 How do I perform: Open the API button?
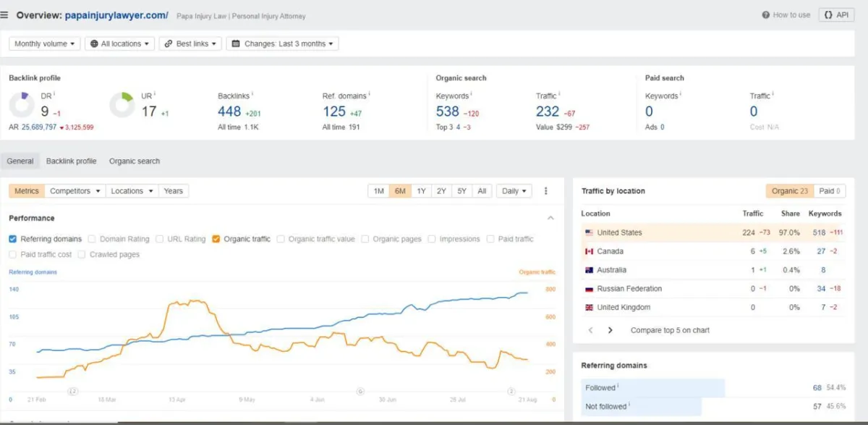point(837,15)
